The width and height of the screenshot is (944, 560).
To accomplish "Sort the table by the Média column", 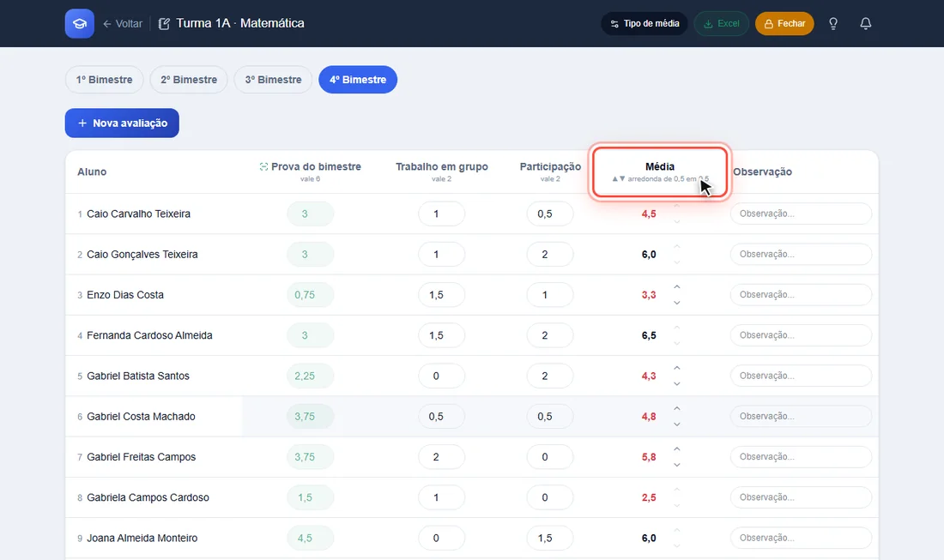I will click(660, 172).
